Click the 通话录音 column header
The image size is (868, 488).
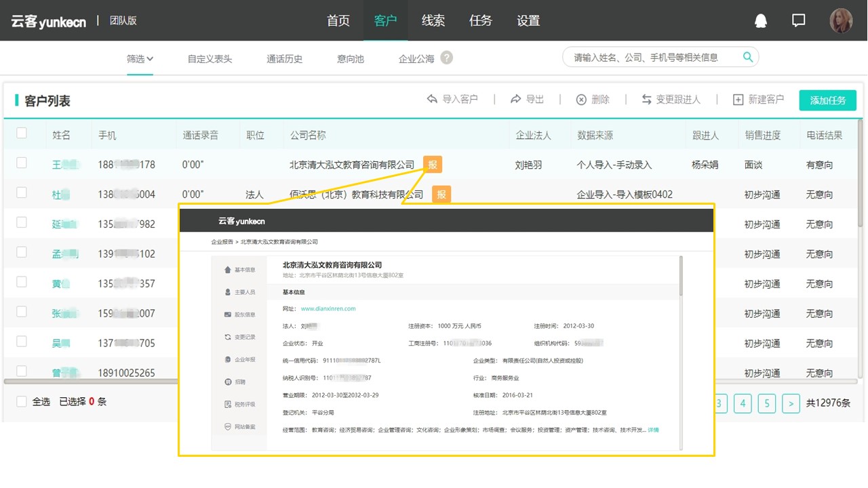(x=200, y=135)
